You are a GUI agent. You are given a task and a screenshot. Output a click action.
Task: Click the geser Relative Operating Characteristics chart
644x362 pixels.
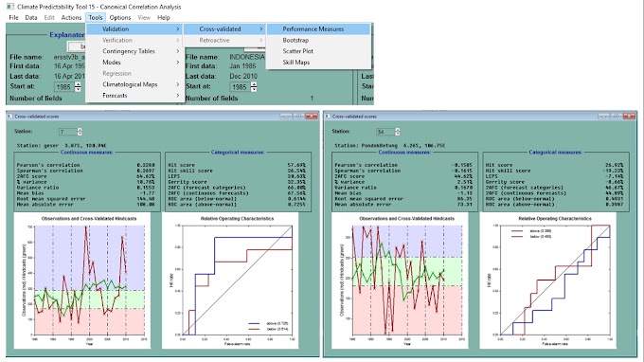pyautogui.click(x=230, y=281)
